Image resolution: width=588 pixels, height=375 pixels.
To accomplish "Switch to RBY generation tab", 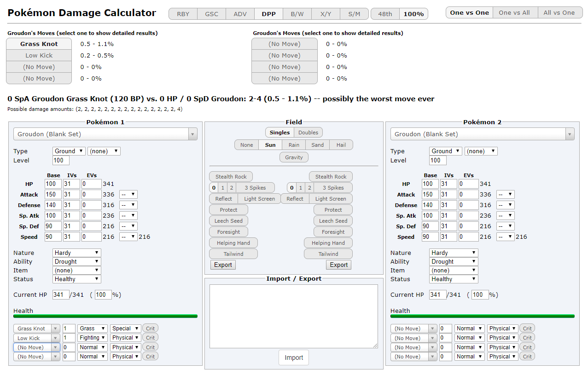I will pyautogui.click(x=183, y=14).
